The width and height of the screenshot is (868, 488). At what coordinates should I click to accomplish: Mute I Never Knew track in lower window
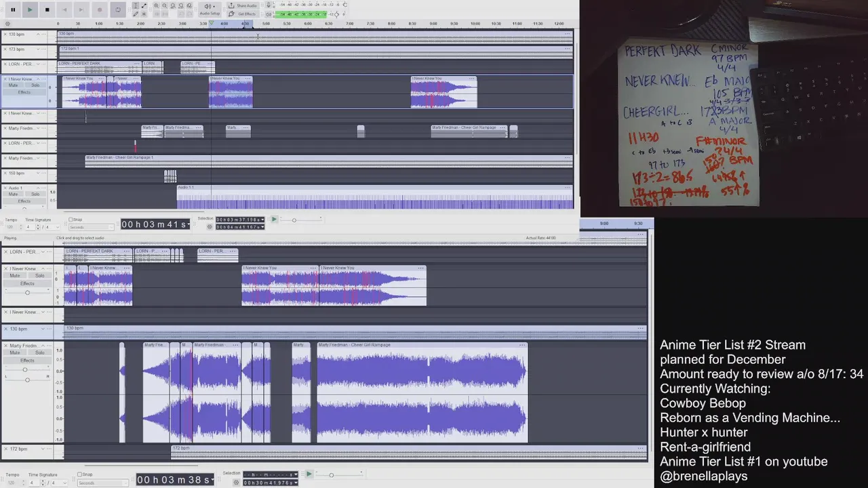coord(15,276)
